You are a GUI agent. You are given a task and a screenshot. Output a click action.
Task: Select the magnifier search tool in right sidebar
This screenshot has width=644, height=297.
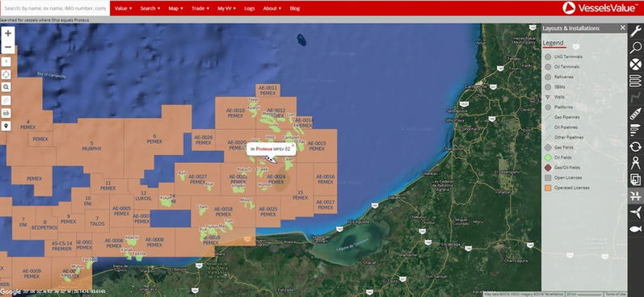[x=635, y=48]
